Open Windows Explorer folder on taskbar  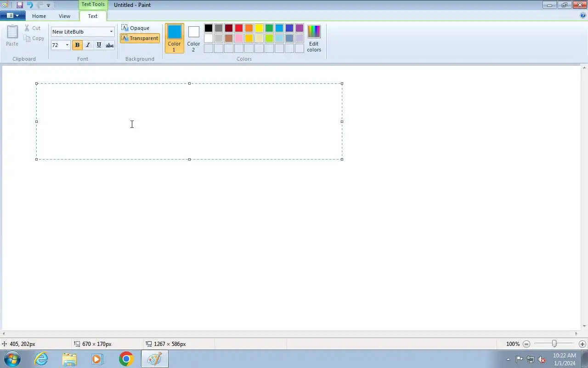69,359
